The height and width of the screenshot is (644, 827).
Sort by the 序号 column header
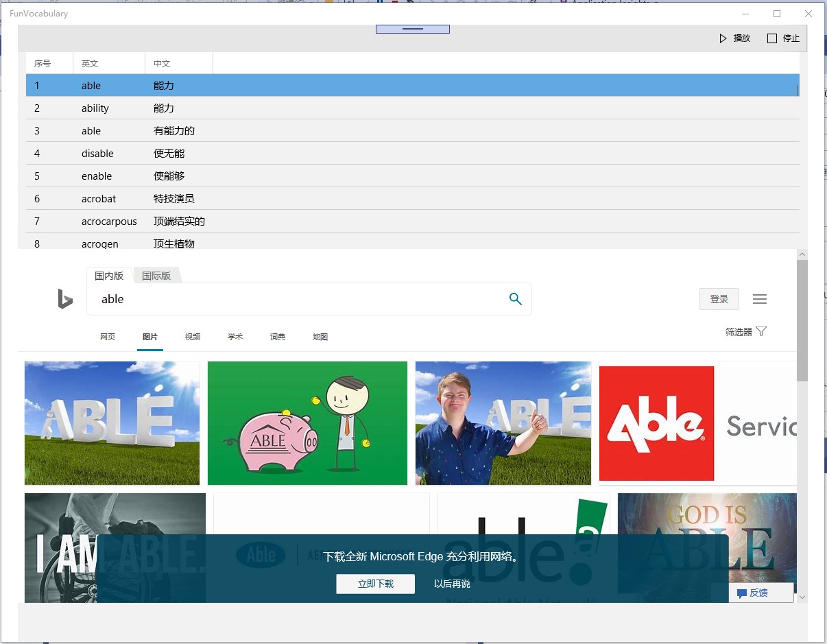click(49, 63)
